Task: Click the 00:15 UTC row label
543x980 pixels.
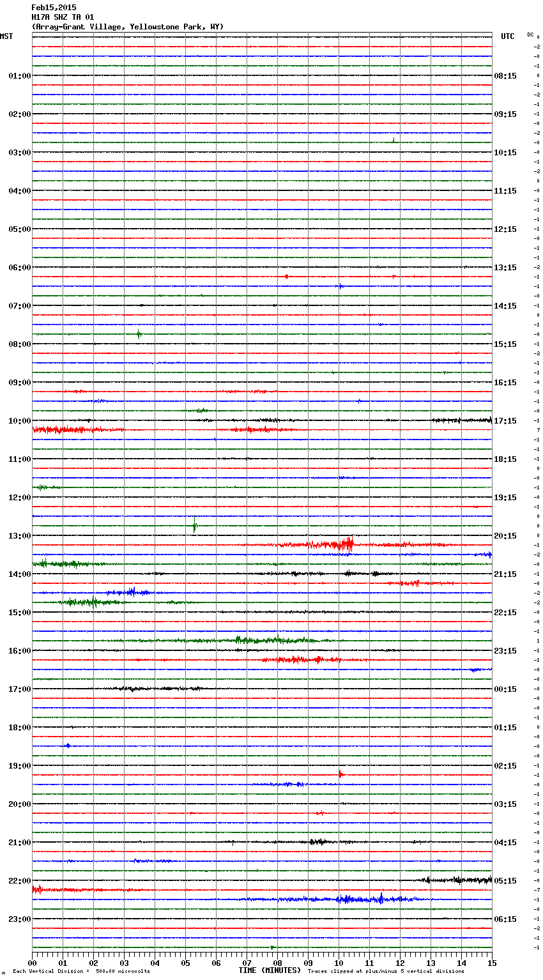Action: pyautogui.click(x=505, y=689)
